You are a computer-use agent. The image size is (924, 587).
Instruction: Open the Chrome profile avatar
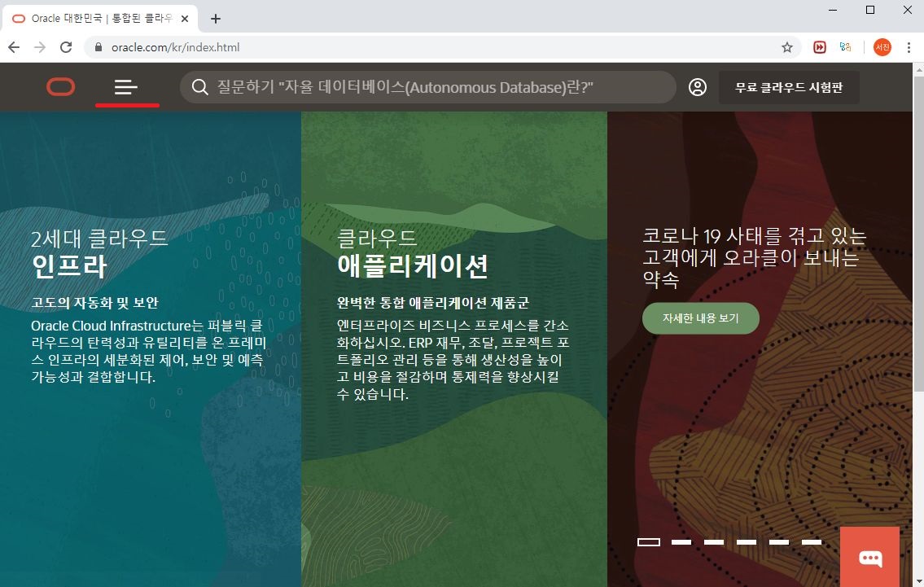tap(882, 47)
